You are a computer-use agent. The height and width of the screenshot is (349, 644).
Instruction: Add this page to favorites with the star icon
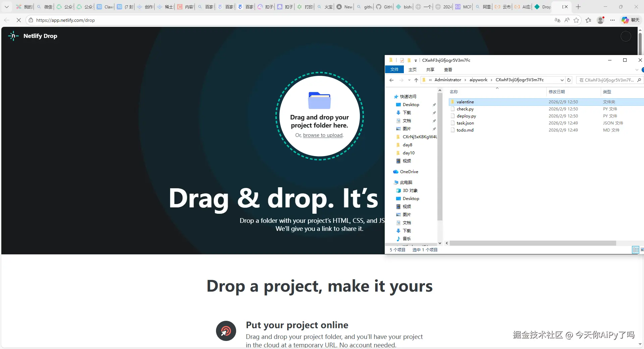576,20
